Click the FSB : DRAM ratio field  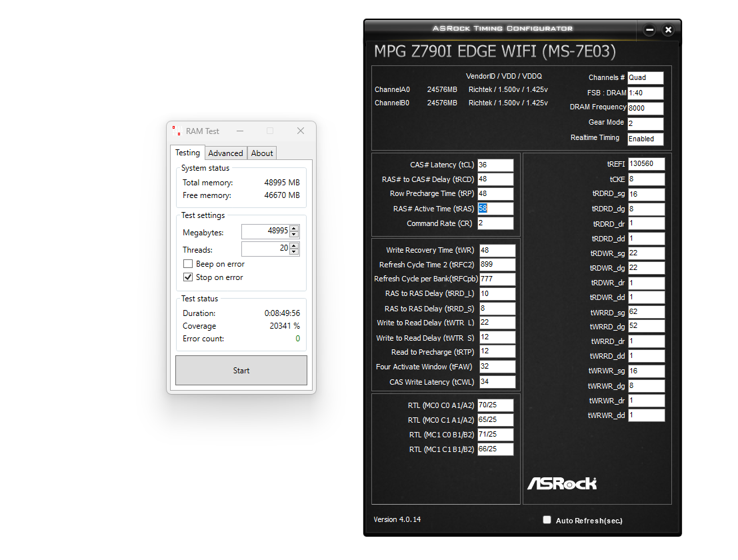[645, 93]
